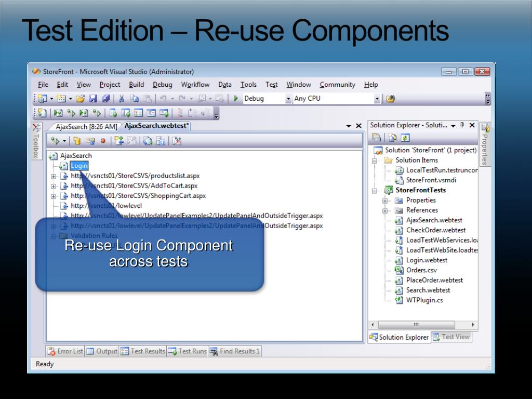Click the Add New Item toolbar icon
Image resolution: width=532 pixels, height=399 pixels.
coord(61,99)
